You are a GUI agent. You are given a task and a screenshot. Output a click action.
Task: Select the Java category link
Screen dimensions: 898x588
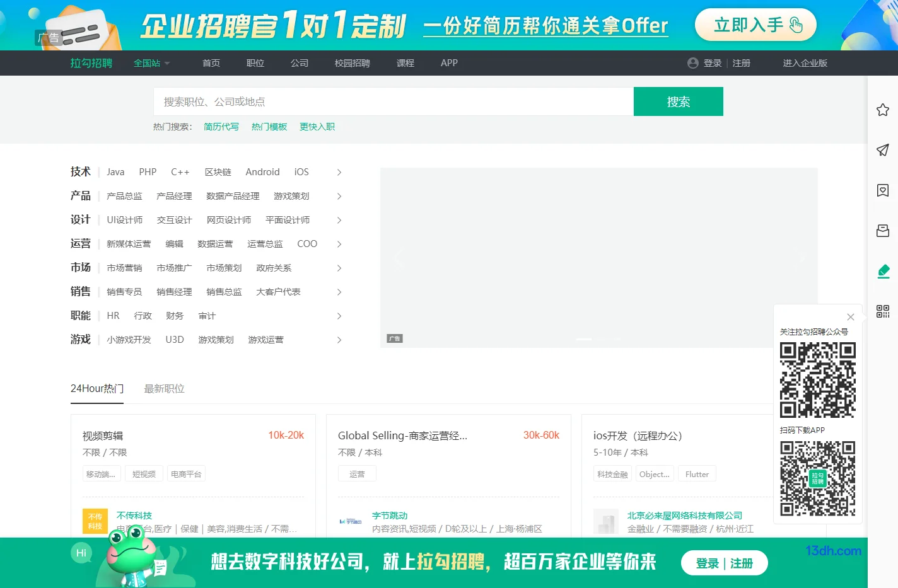coord(115,172)
